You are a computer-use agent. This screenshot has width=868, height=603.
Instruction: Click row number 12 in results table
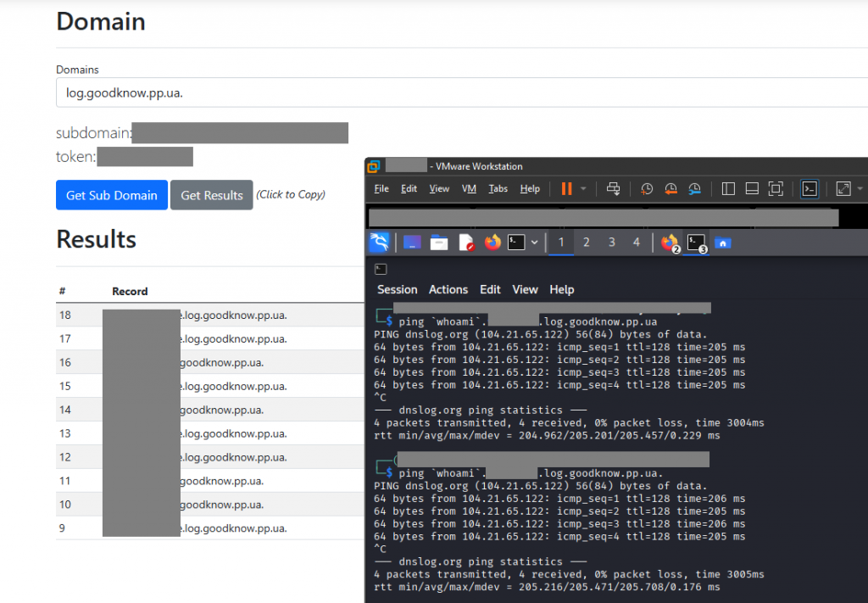click(65, 457)
